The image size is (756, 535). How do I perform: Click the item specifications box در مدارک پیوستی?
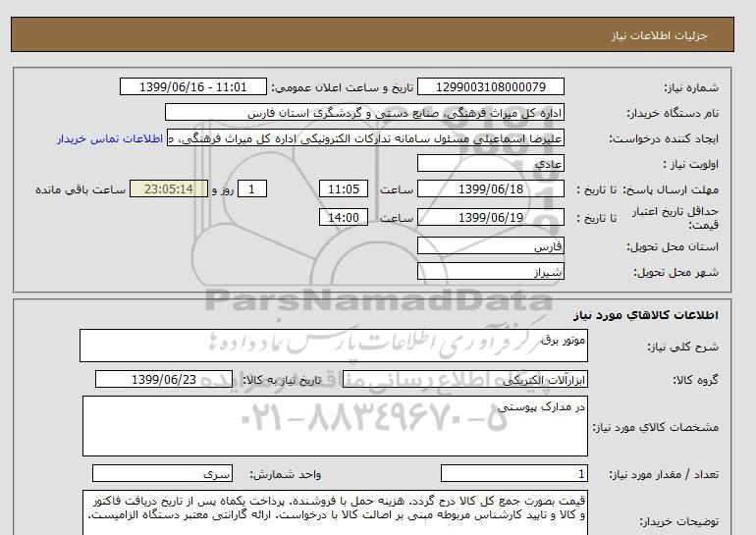(335, 426)
